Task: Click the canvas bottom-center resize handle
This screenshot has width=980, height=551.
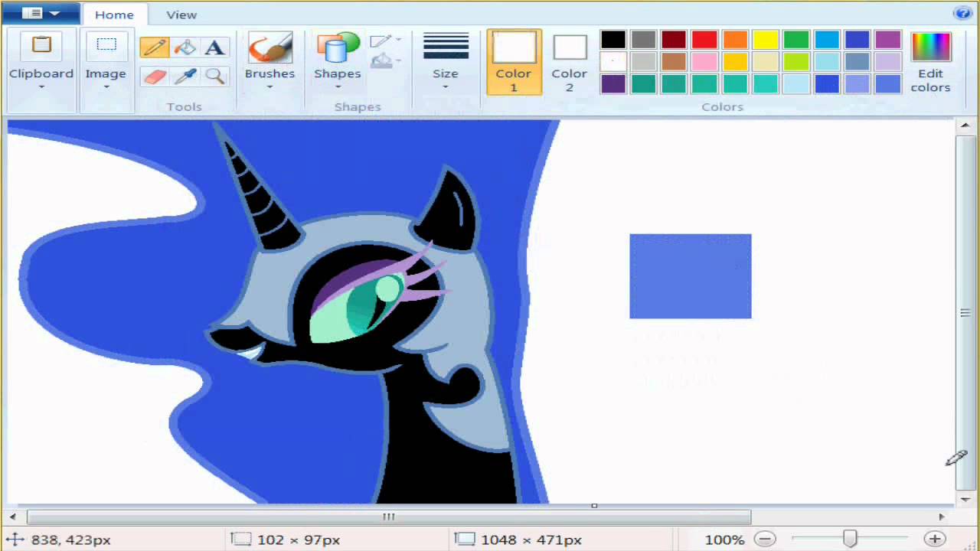Action: point(594,505)
